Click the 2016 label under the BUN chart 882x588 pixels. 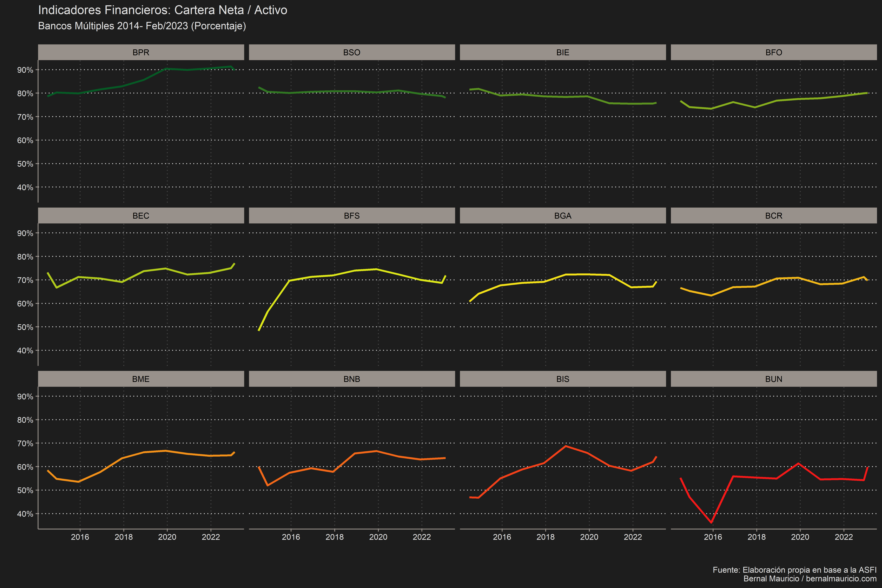713,537
